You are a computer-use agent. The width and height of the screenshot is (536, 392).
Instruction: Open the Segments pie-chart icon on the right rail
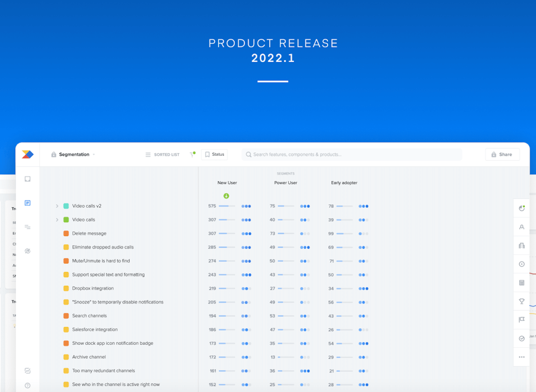click(x=522, y=208)
